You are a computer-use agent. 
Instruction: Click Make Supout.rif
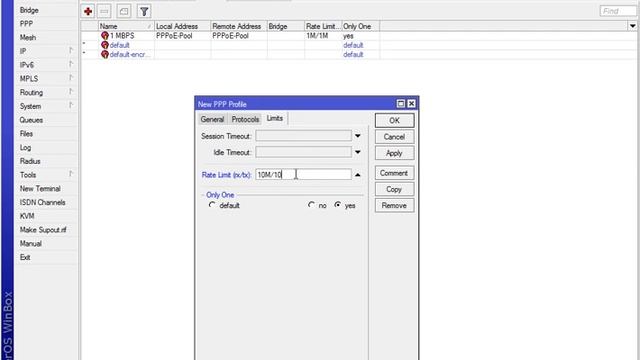43,230
